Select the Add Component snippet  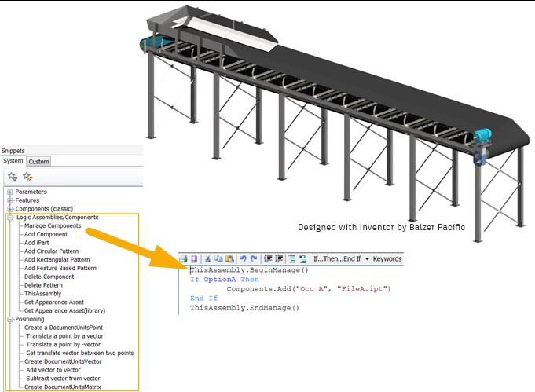46,234
